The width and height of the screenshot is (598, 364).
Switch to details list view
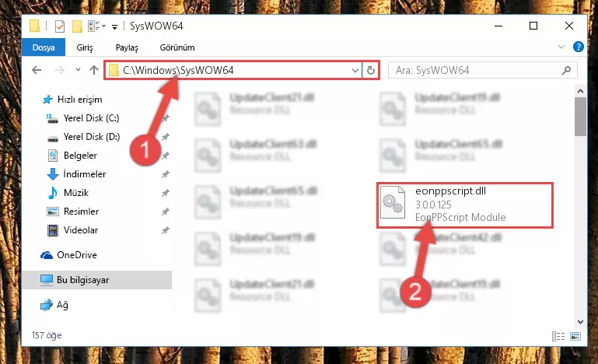click(558, 336)
